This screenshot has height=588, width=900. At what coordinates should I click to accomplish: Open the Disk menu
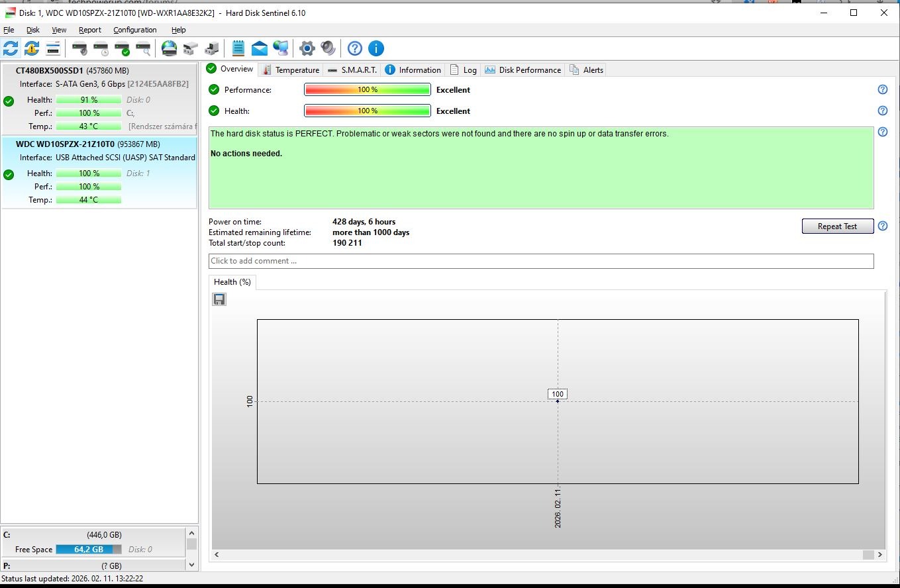[x=33, y=30]
